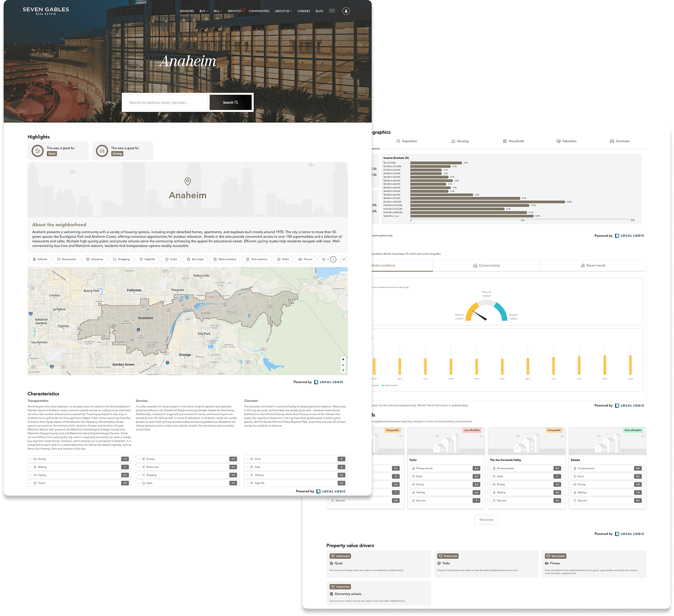This screenshot has height=616, width=674.
Task: Open the hamburger menu in the header
Action: click(x=331, y=11)
